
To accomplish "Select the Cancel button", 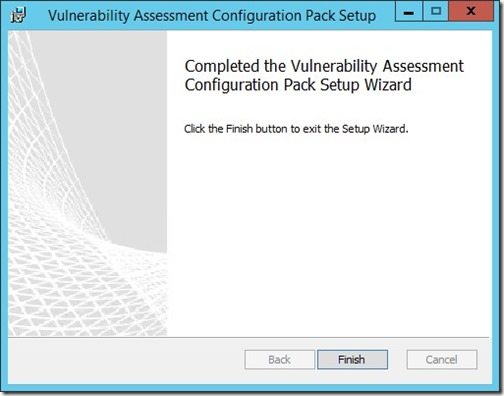I will [x=442, y=359].
